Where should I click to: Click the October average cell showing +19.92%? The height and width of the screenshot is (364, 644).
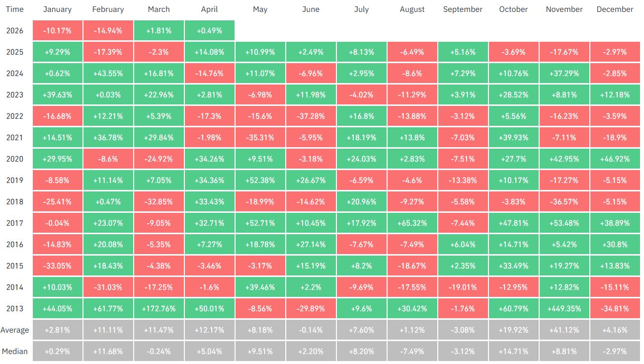(x=513, y=330)
